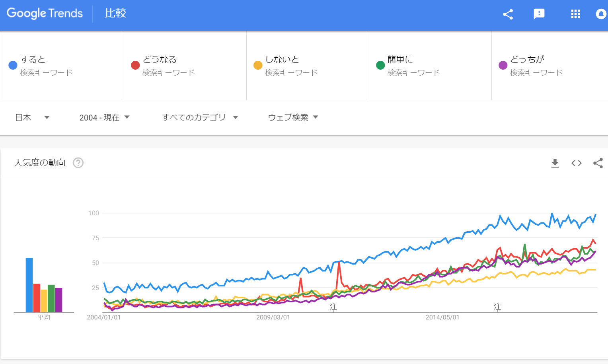
Task: Share the interest over time chart
Action: tap(598, 163)
